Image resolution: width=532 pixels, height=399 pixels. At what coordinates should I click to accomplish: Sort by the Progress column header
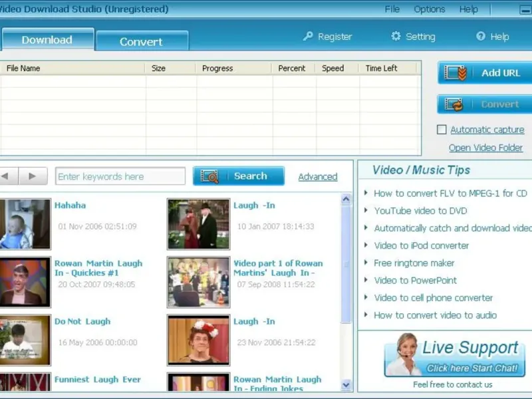point(234,68)
